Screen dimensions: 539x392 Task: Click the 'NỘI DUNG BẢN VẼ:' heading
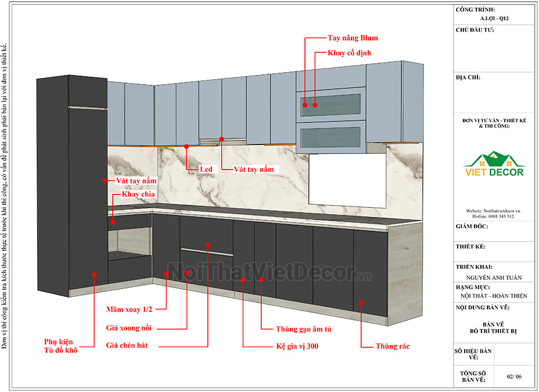point(483,307)
